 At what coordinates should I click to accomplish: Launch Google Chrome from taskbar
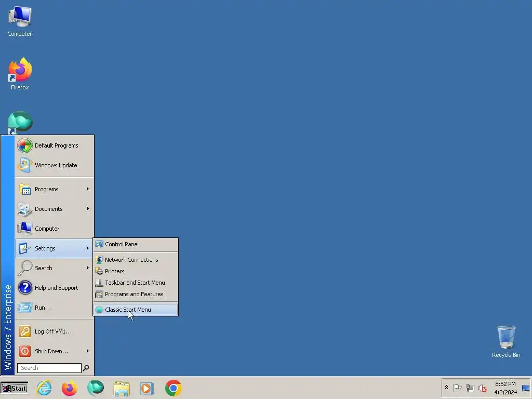click(x=174, y=388)
